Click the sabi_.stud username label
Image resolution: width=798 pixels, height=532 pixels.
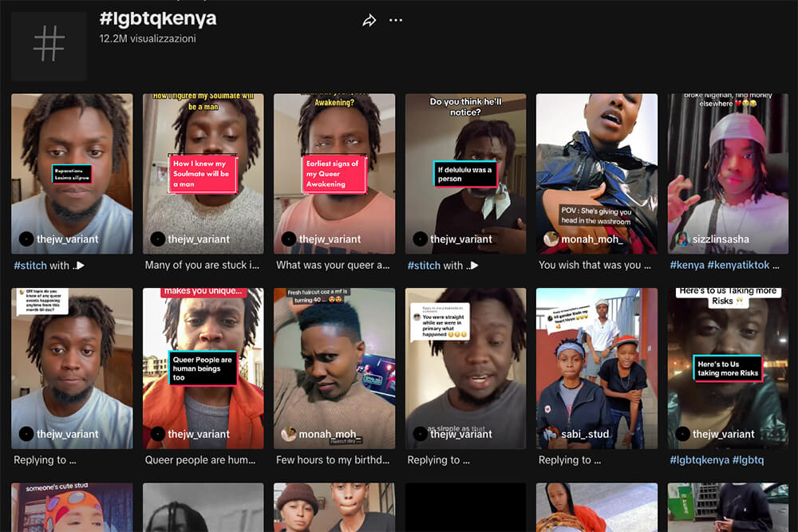tap(585, 434)
